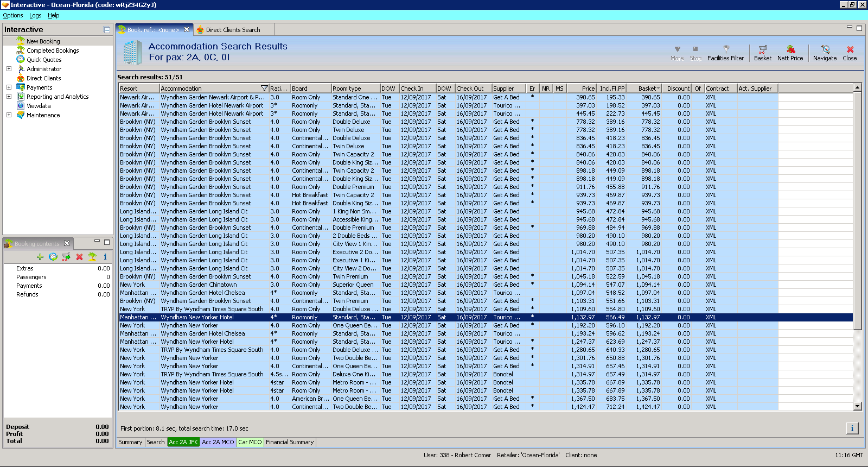Switch to the Search bottom tab
Image resolution: width=868 pixels, height=467 pixels.
tap(156, 442)
